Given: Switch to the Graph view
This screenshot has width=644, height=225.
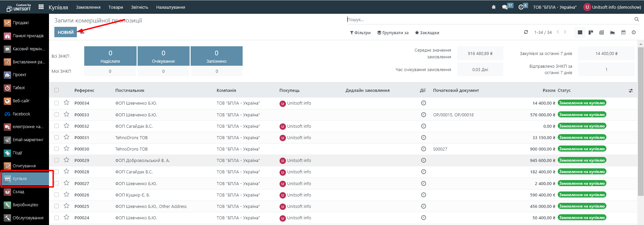Looking at the screenshot, I should 612,33.
